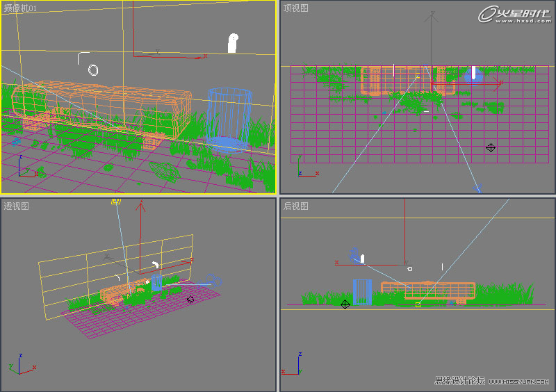Select the orange bench in back view

[428, 293]
